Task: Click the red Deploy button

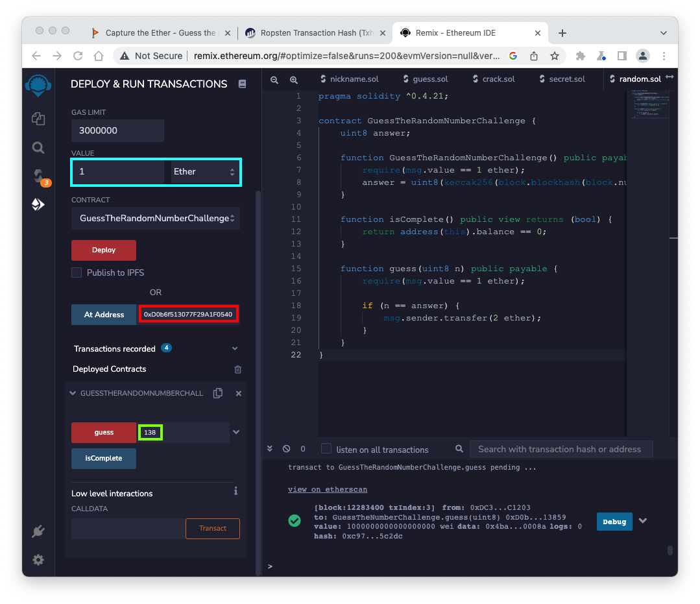Action: [104, 250]
